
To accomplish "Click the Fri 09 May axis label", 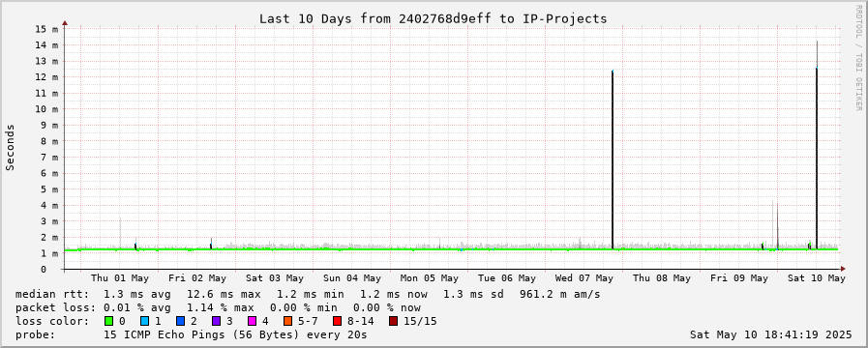I will 739,278.
